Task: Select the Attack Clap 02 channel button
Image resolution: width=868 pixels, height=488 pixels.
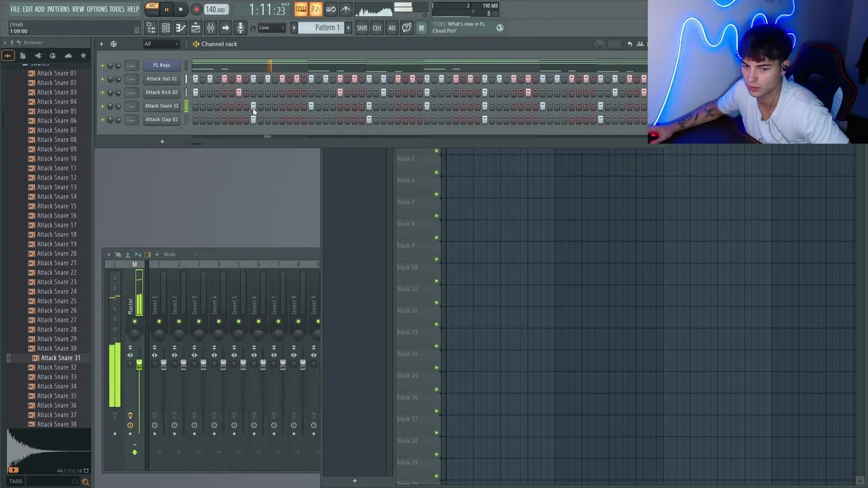Action: coord(161,119)
